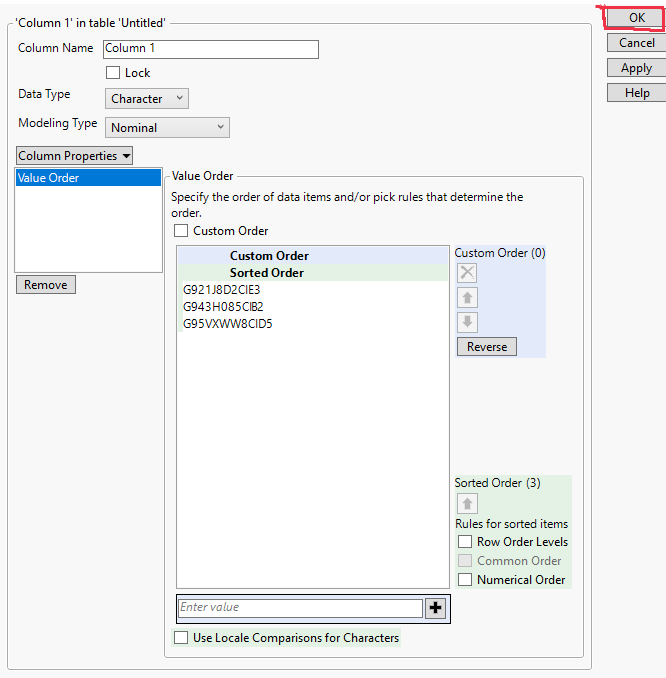
Task: Click the move down arrow under Custom Order (0)
Action: (467, 322)
